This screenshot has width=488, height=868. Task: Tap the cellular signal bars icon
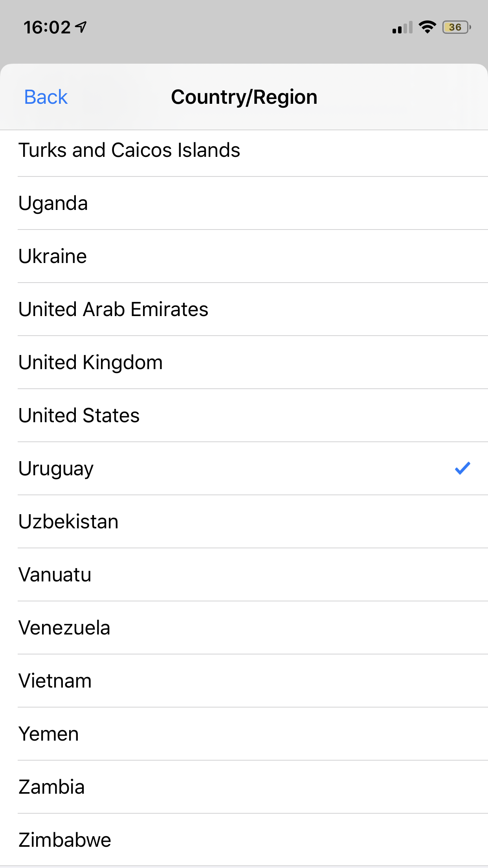pos(402,28)
